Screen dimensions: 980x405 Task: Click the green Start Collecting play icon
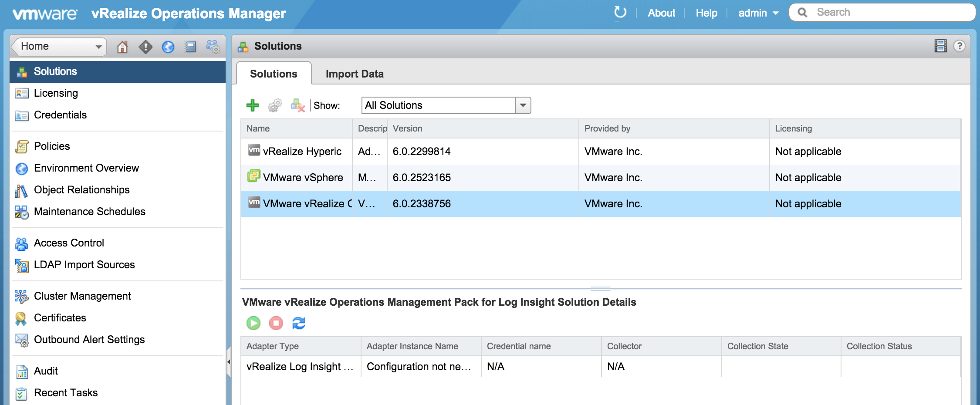pos(253,323)
